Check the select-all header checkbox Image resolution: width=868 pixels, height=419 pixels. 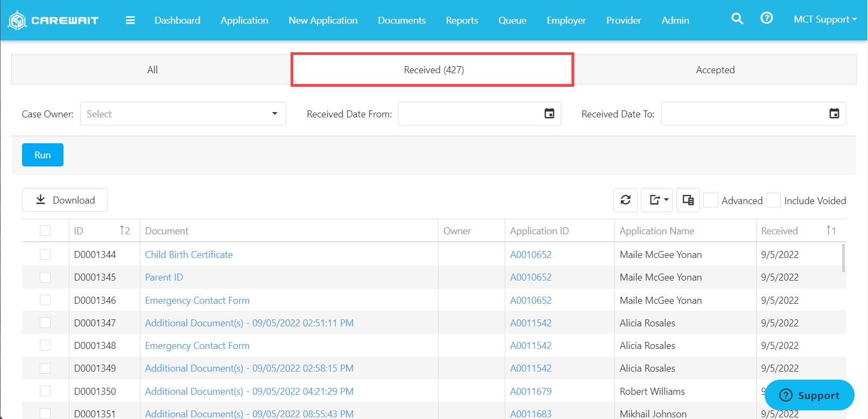coord(45,231)
